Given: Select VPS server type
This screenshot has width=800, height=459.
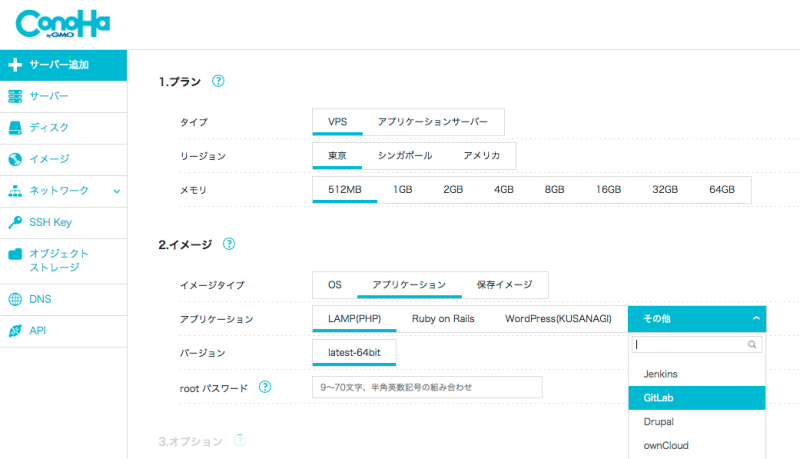Looking at the screenshot, I should click(x=338, y=122).
